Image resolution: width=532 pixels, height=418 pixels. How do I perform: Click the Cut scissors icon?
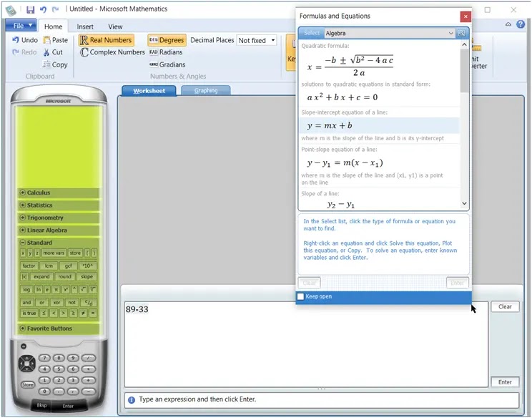(46, 52)
